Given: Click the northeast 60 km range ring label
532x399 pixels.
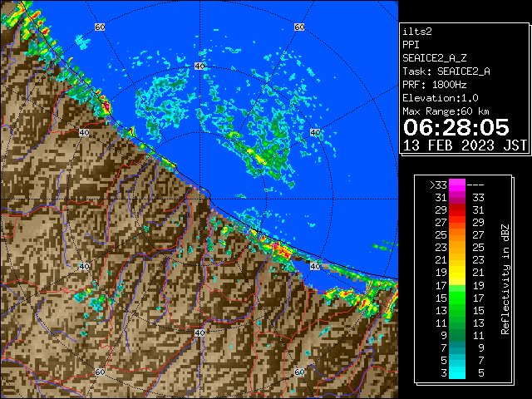Looking at the screenshot, I should click(299, 27).
